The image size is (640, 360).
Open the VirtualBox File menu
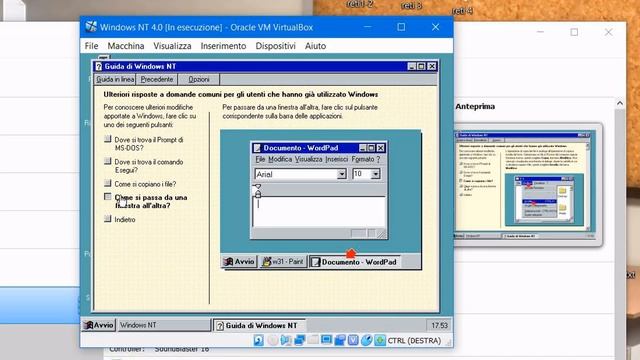[x=91, y=46]
